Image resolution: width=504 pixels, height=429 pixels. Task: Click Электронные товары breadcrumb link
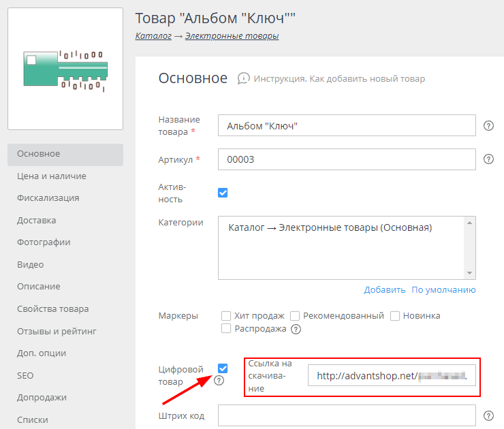[x=232, y=35]
